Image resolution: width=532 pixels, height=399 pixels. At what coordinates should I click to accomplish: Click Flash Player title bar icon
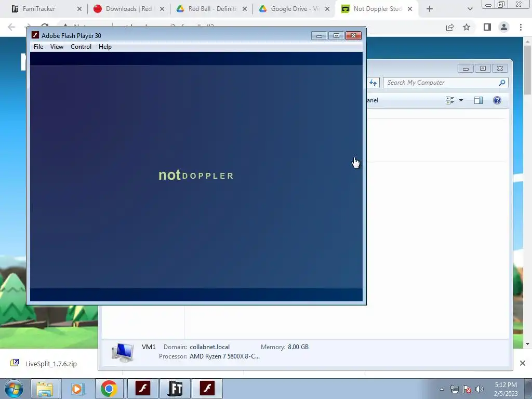click(35, 35)
